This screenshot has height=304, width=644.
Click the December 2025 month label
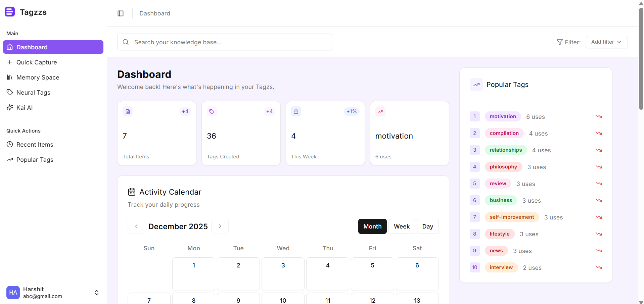point(178,226)
